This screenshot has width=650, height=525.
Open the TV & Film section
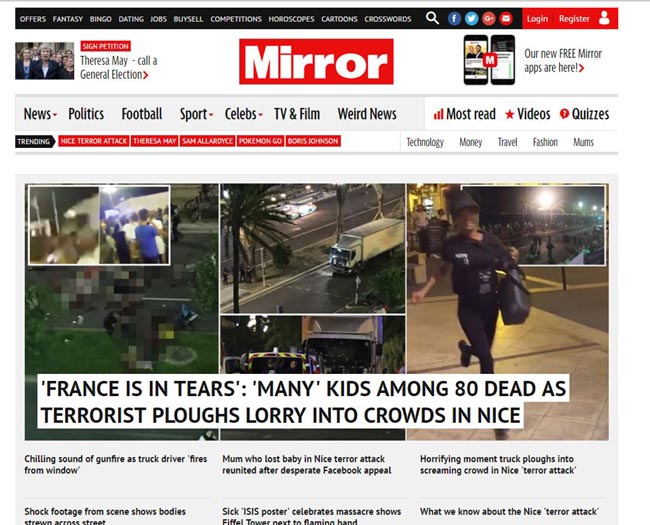(x=297, y=114)
